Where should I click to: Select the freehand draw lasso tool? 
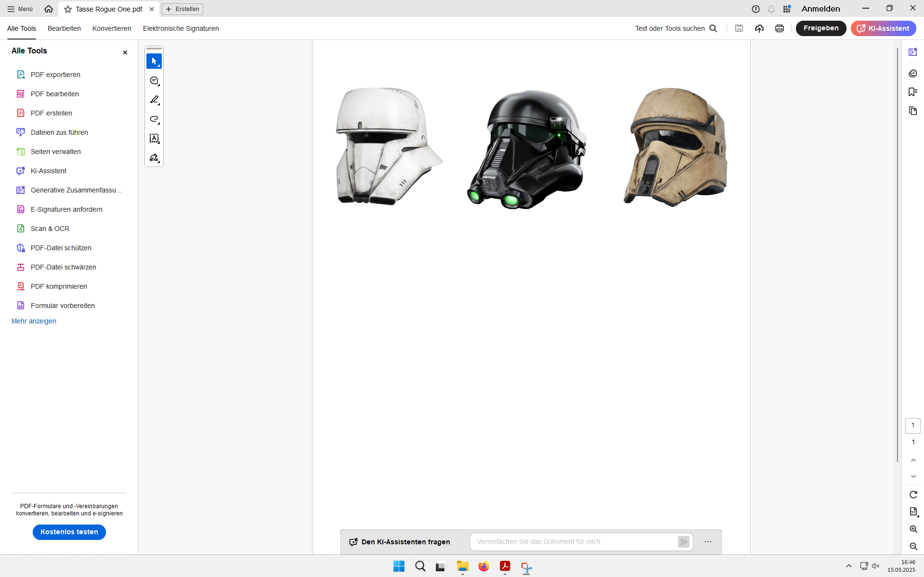154,119
